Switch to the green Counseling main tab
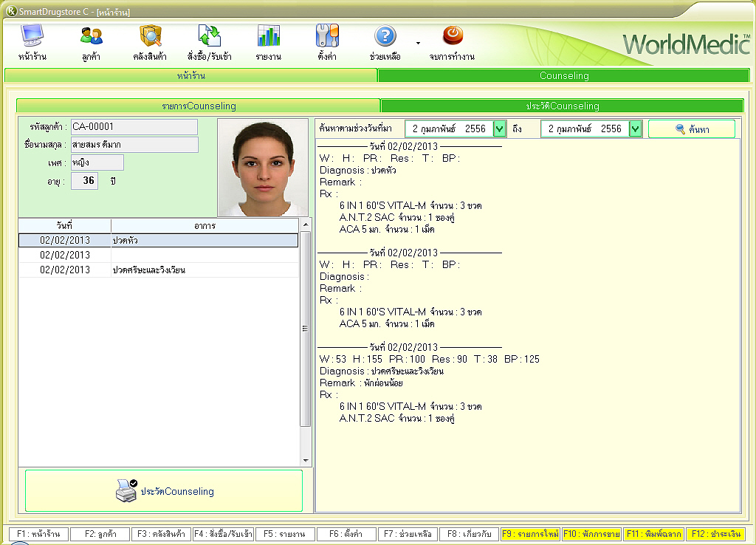Image resolution: width=756 pixels, height=545 pixels. [564, 75]
